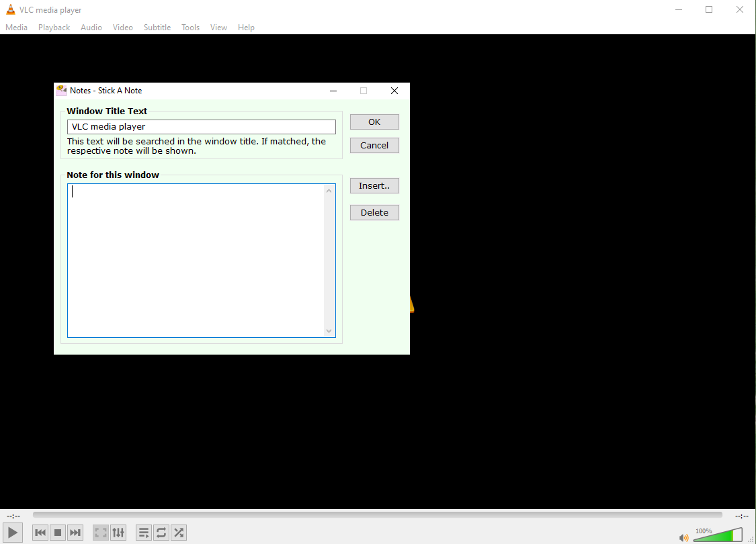Open the View menu
Image resolution: width=756 pixels, height=544 pixels.
point(218,28)
